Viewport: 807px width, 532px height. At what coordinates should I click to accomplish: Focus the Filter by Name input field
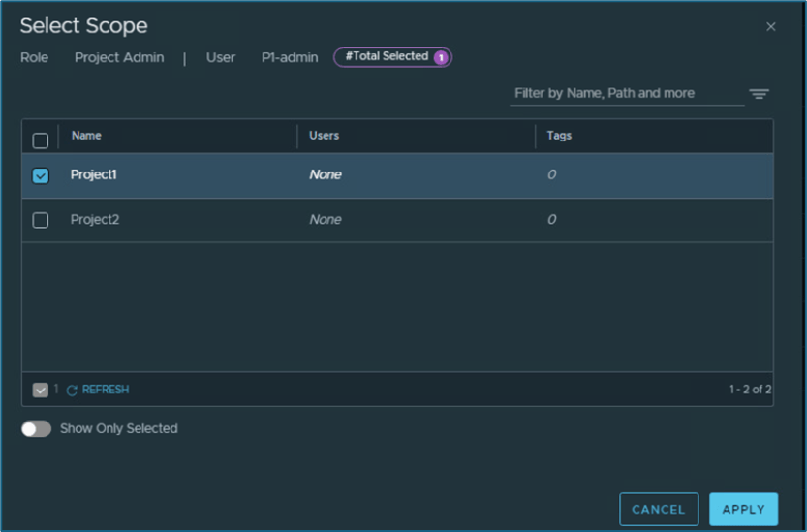[626, 93]
